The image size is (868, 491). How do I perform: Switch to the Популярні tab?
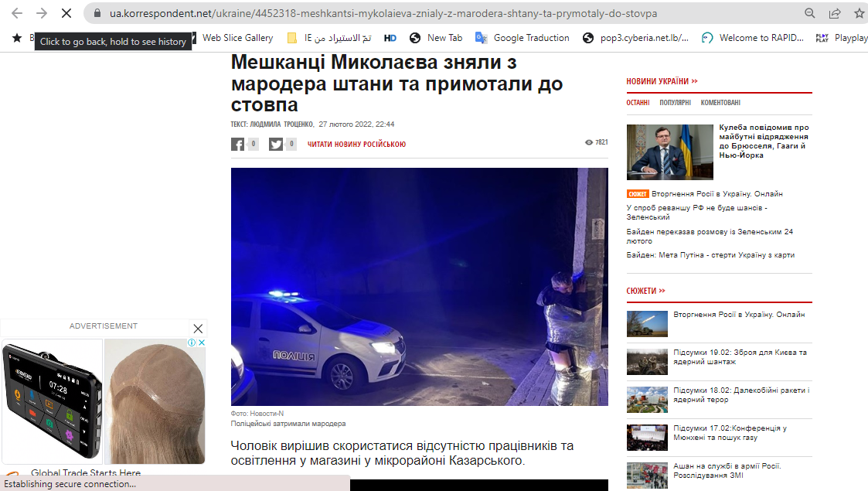(x=675, y=102)
